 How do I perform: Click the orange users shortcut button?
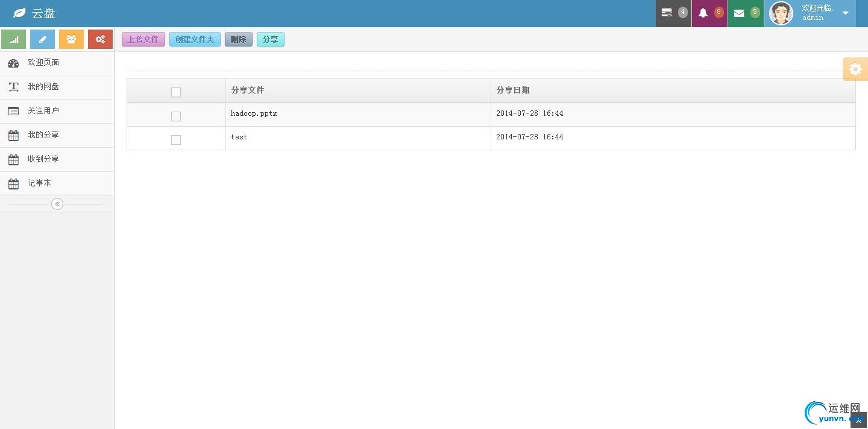coord(71,39)
